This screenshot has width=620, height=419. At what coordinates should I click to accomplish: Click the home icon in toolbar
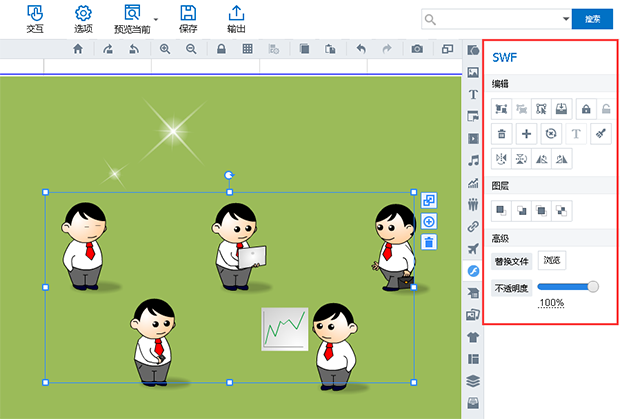(78, 49)
